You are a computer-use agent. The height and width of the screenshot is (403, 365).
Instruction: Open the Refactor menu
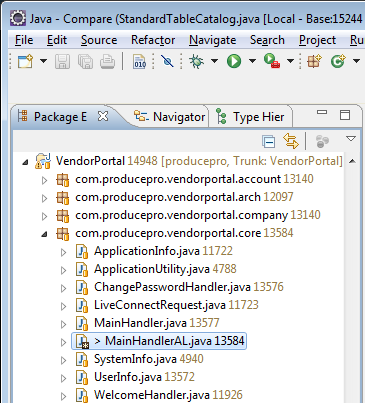(x=153, y=40)
